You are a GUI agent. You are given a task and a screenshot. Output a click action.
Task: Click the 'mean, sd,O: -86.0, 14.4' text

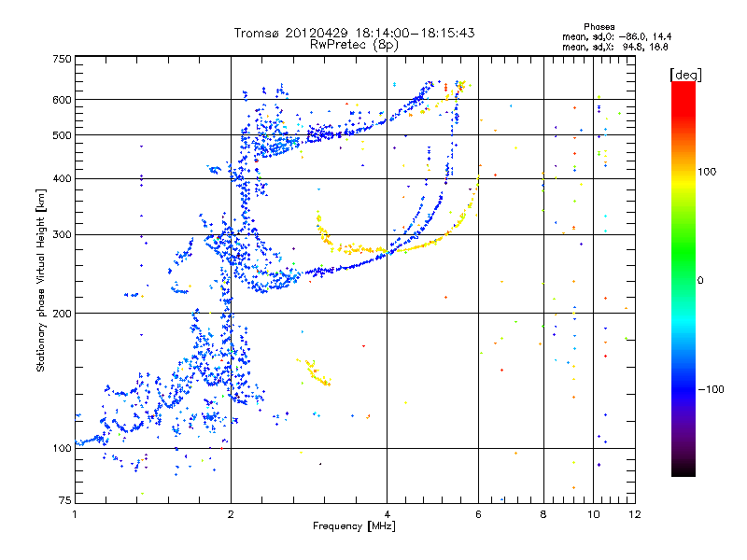pyautogui.click(x=616, y=36)
